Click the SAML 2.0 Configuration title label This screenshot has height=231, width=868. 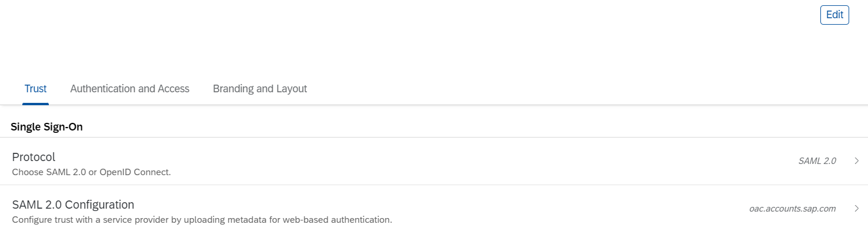point(73,205)
